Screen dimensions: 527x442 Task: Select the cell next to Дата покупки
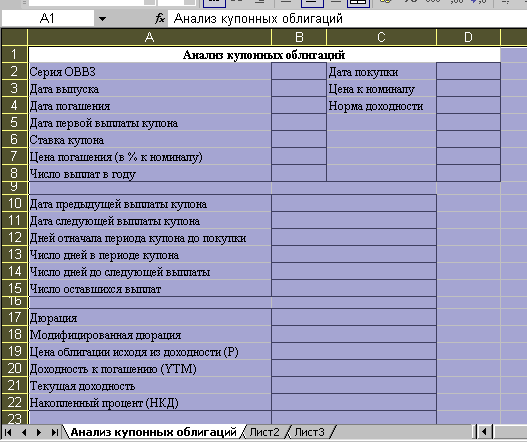[x=469, y=71]
